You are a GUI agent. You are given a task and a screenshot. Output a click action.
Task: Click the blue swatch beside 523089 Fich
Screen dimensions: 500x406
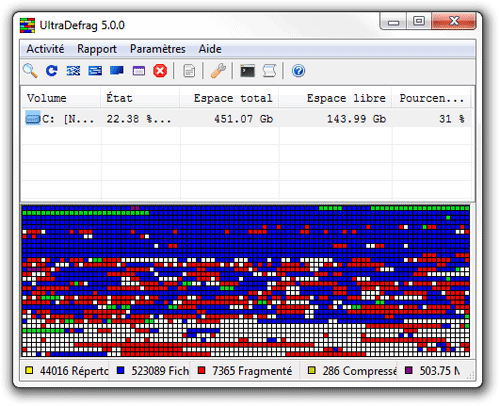(x=121, y=370)
